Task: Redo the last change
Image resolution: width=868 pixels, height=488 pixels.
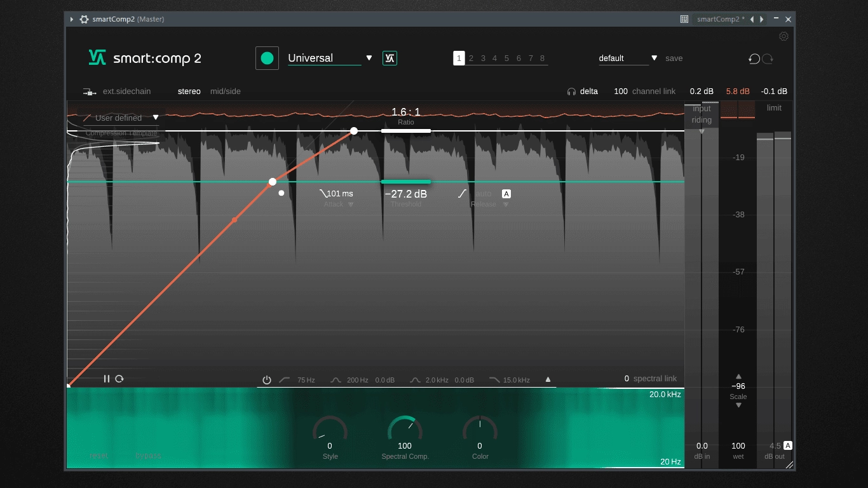Action: (768, 58)
